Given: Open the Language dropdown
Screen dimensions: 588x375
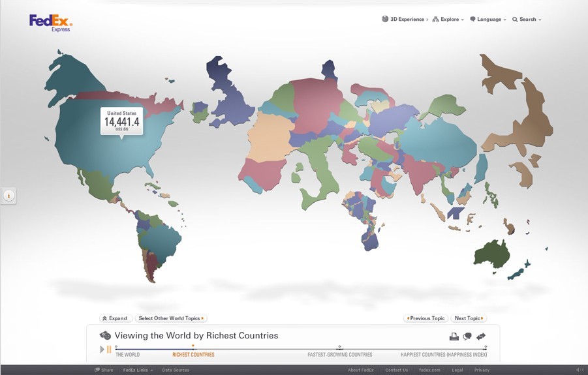Looking at the screenshot, I should (488, 20).
